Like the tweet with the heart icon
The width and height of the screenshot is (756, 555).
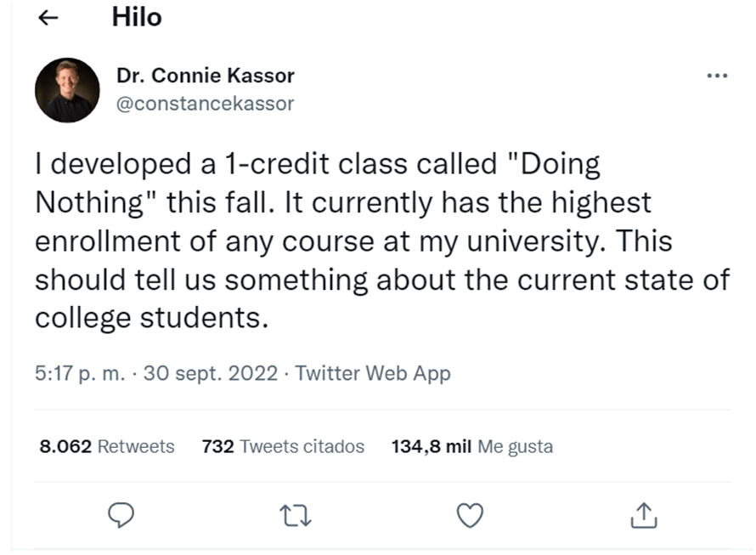point(470,515)
